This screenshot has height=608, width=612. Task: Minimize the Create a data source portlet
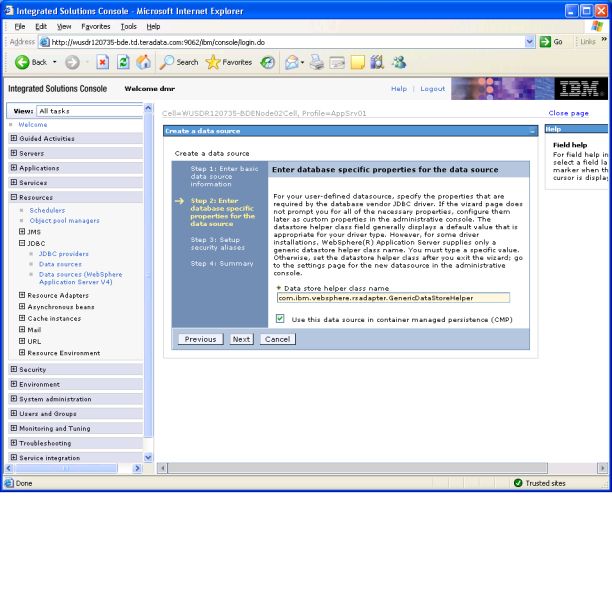pos(532,132)
